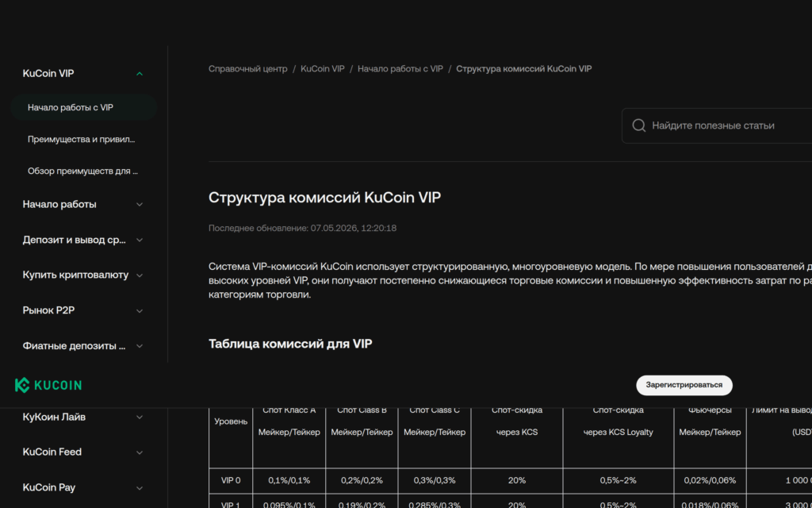
Task: Go to KuCoin VIP breadcrumb link
Action: point(322,68)
